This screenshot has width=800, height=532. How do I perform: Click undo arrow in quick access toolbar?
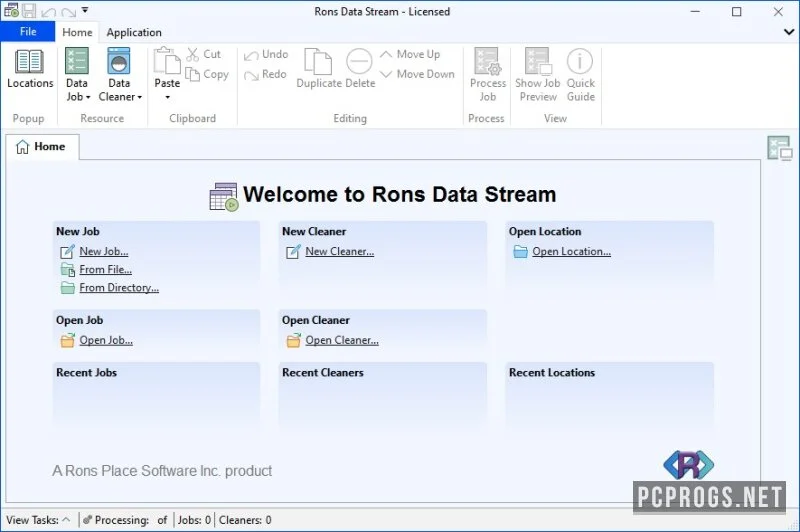click(x=48, y=11)
